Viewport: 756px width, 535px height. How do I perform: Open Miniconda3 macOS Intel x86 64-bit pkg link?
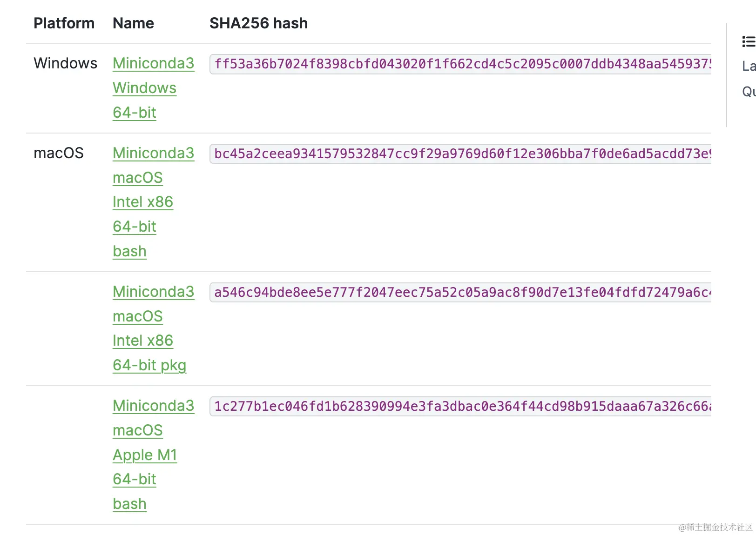point(153,292)
